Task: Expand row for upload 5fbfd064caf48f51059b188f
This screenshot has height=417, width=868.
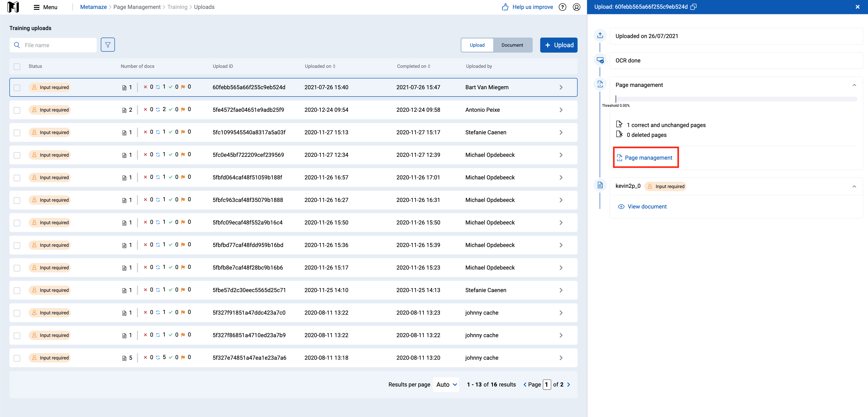Action: (x=561, y=178)
